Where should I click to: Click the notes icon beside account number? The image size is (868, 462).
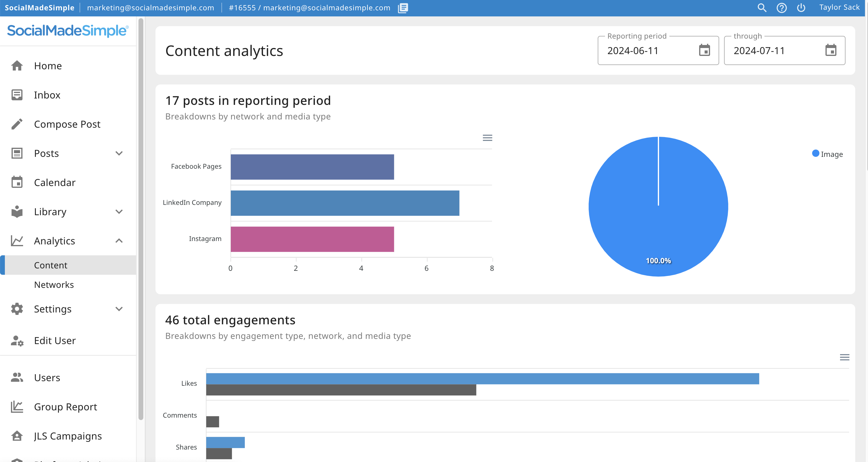click(403, 8)
